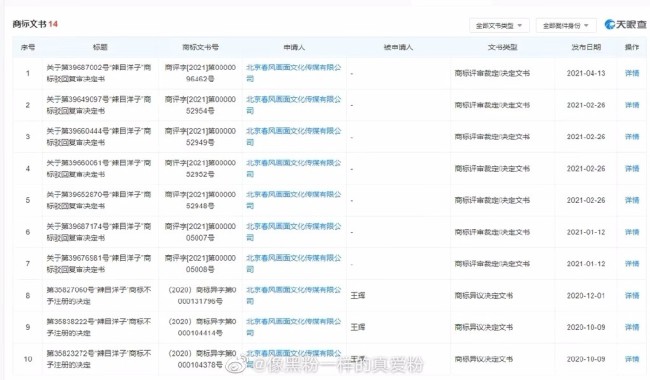Open the 全部案件身份 dropdown filter
The height and width of the screenshot is (380, 650).
566,26
